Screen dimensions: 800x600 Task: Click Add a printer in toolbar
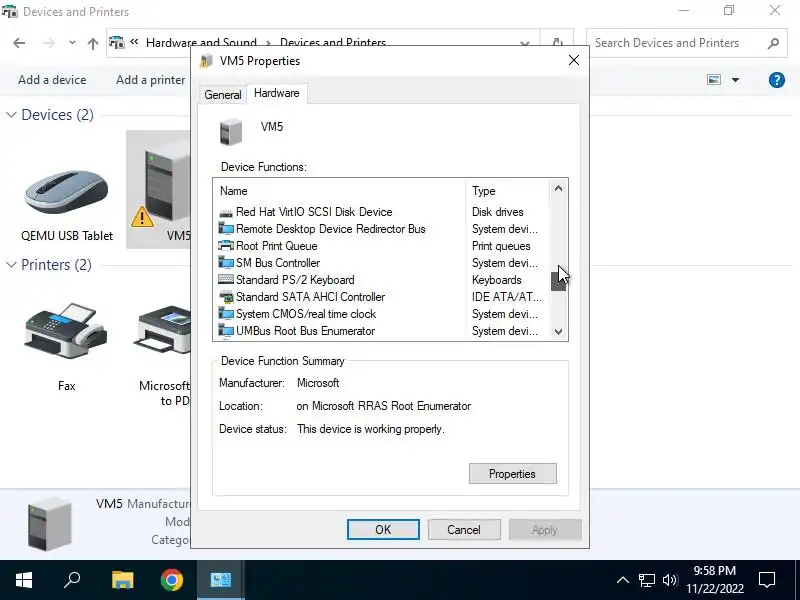151,80
